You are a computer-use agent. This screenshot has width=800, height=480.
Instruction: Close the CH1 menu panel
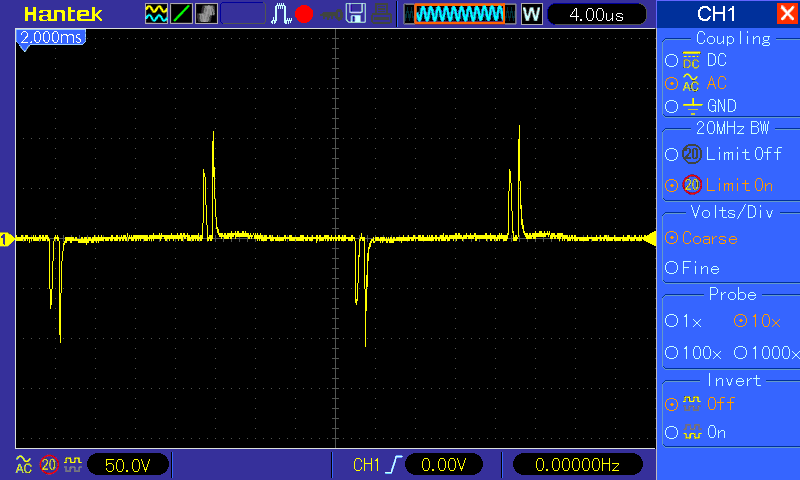point(787,14)
